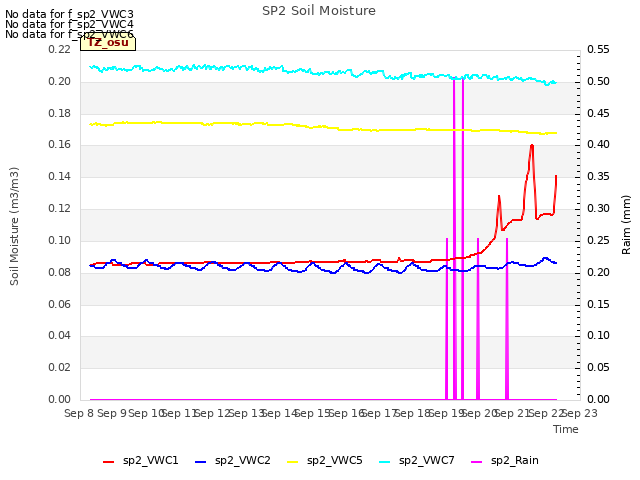Click the 0.25 right axis tick label
This screenshot has height=480, width=640.
[x=598, y=240]
